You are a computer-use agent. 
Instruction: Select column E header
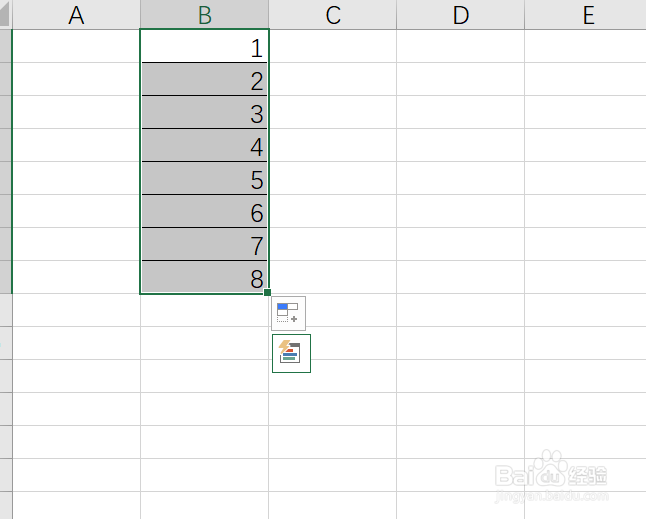pyautogui.click(x=587, y=15)
